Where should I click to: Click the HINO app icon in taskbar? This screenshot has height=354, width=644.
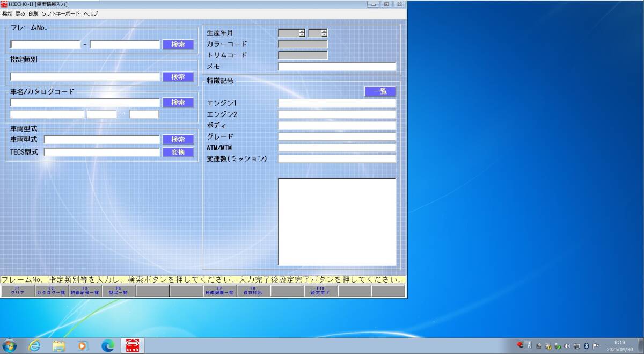pos(132,345)
